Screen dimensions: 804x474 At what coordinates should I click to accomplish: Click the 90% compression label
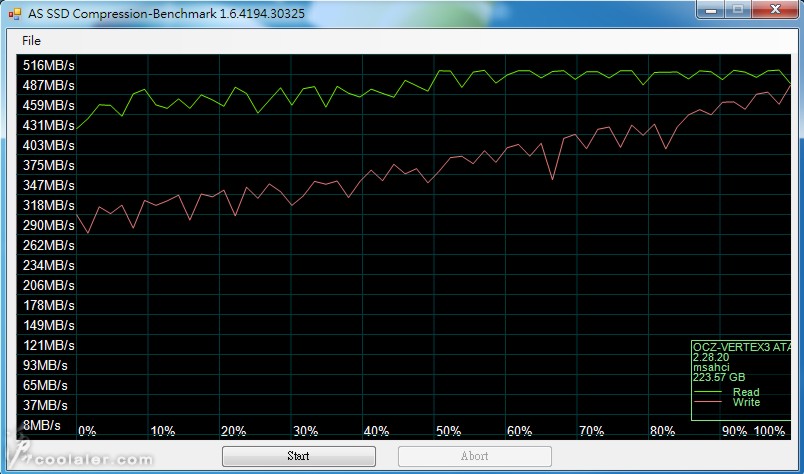734,431
